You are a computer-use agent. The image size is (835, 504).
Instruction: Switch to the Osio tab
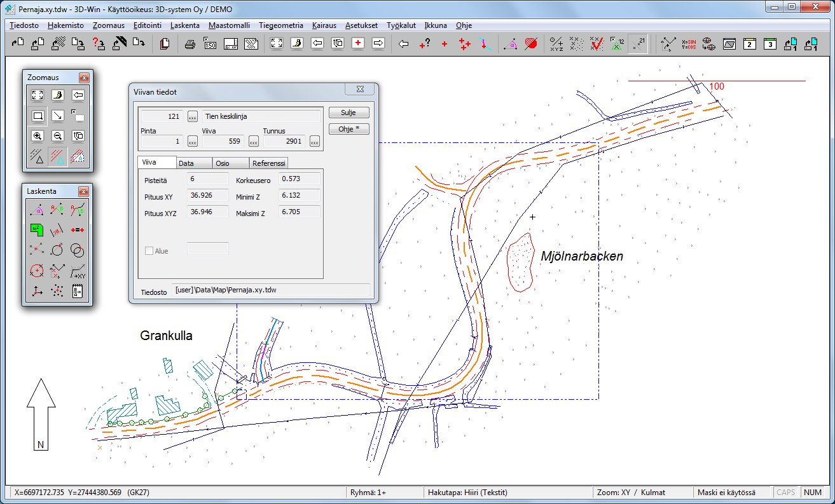(x=231, y=163)
